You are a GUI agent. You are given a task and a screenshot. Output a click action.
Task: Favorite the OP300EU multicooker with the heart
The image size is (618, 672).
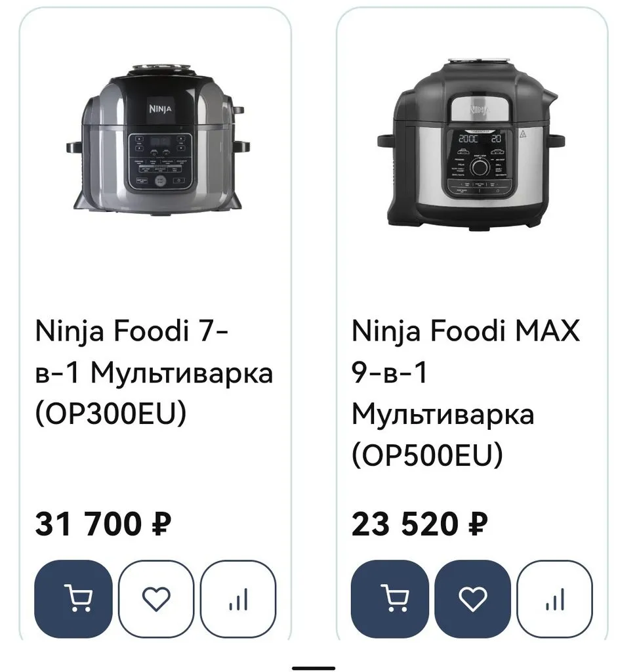(156, 598)
